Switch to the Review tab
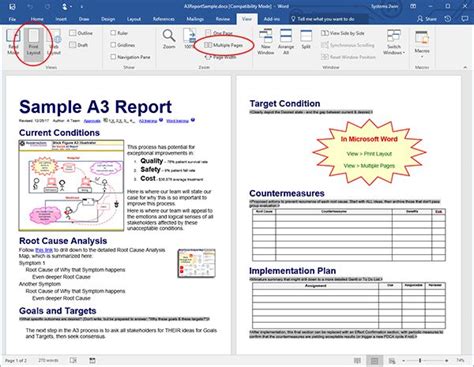Viewport: 474px width, 367px height. [x=223, y=19]
